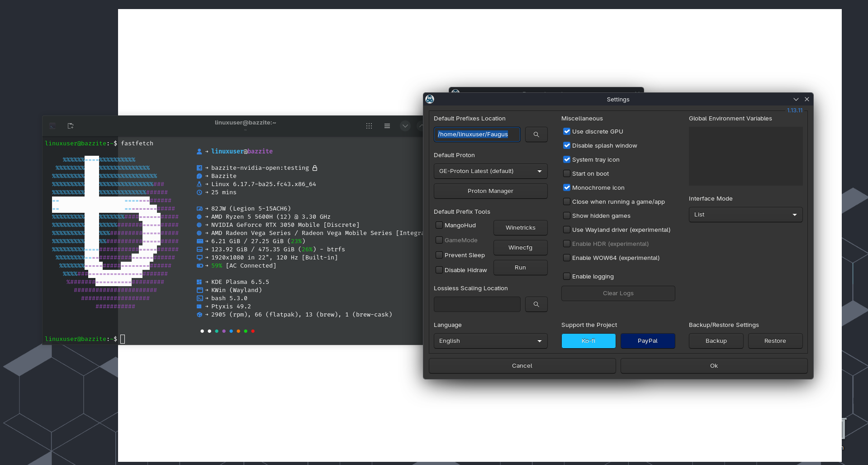Click the Lossless Scaling Location text field
Screen dimensions: 868x465
477,304
